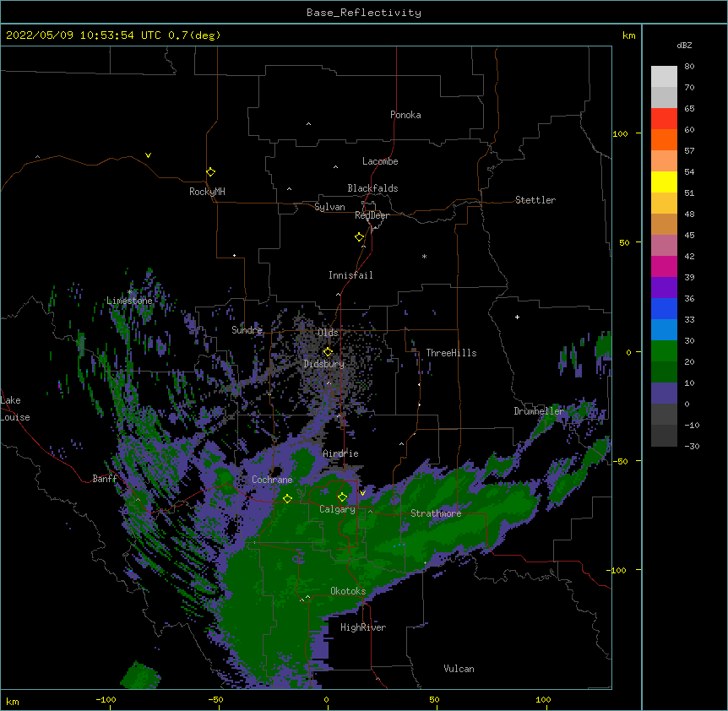
Task: Click the Ponoka city label
Action: pos(405,115)
